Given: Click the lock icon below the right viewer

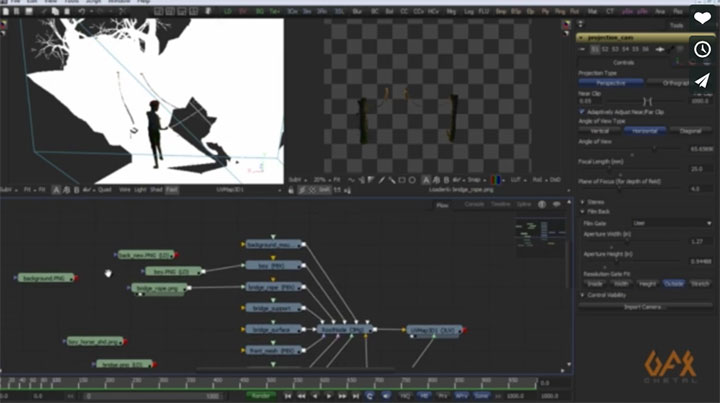Looking at the screenshot, I should [291, 190].
